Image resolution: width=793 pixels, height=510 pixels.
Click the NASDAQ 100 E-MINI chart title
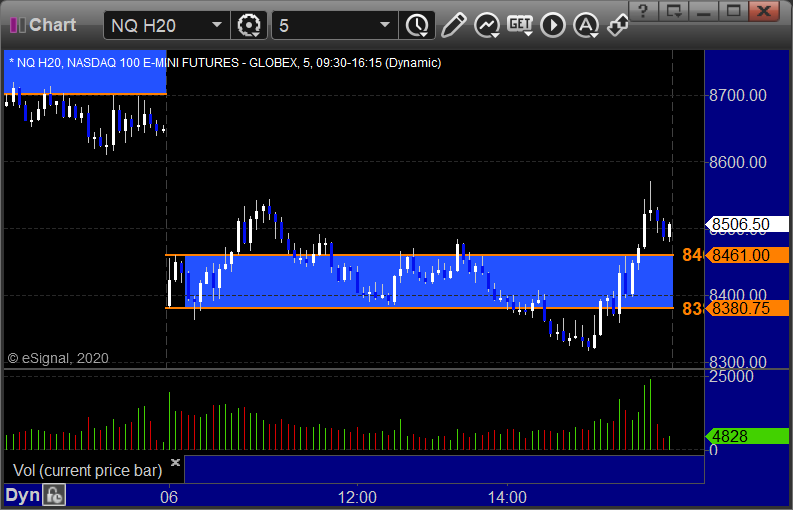[x=225, y=63]
